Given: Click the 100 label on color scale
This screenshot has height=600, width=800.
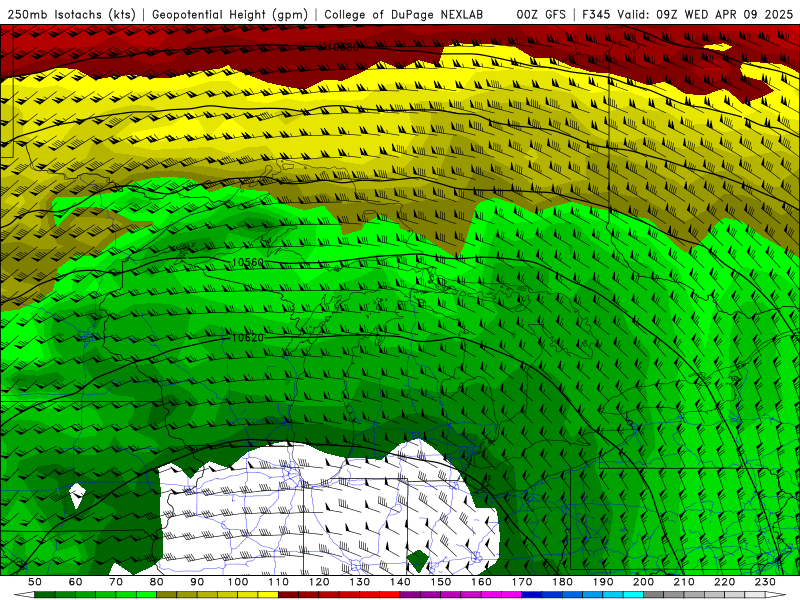Looking at the screenshot, I should [238, 582].
